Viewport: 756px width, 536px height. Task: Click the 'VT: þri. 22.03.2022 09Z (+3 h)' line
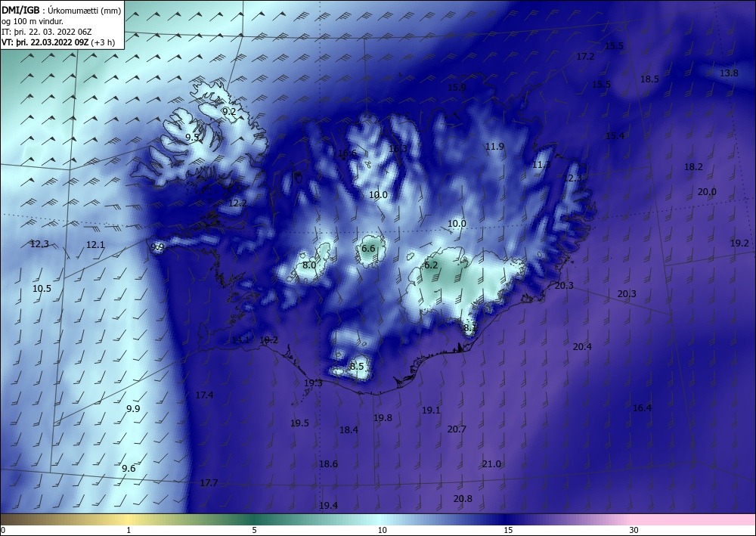(58, 42)
